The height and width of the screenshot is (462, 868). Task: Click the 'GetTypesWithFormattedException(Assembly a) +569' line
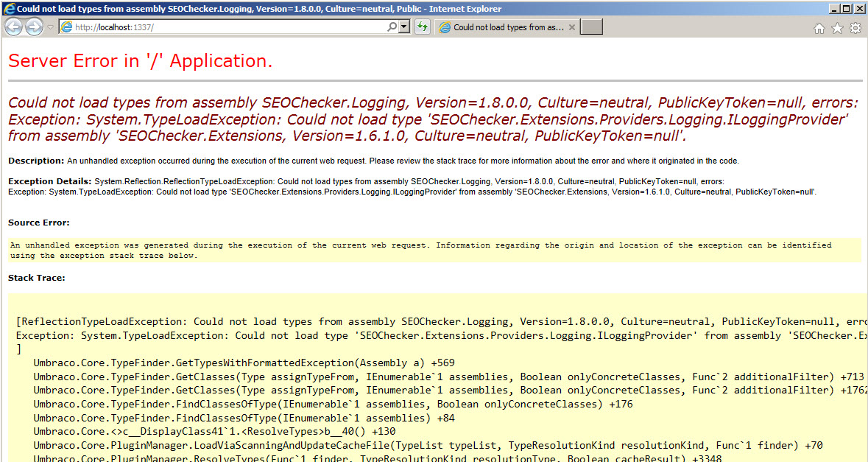point(244,363)
